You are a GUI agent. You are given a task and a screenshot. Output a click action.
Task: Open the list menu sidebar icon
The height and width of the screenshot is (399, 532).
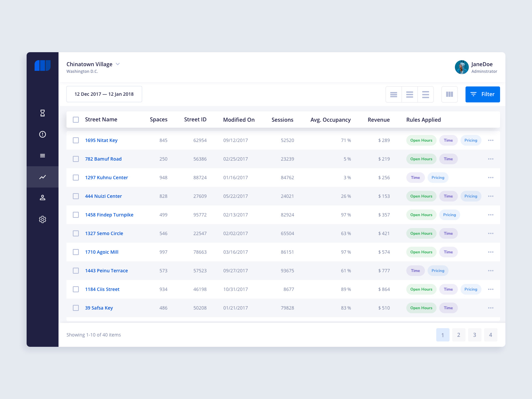pos(43,156)
